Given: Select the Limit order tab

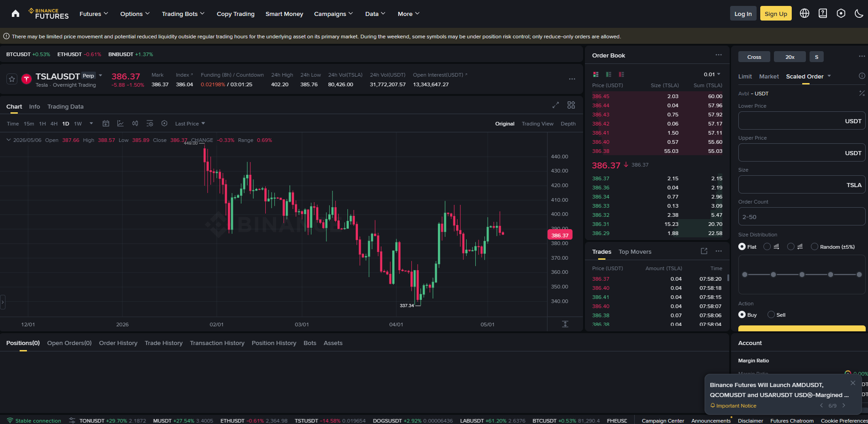Looking at the screenshot, I should [x=745, y=76].
